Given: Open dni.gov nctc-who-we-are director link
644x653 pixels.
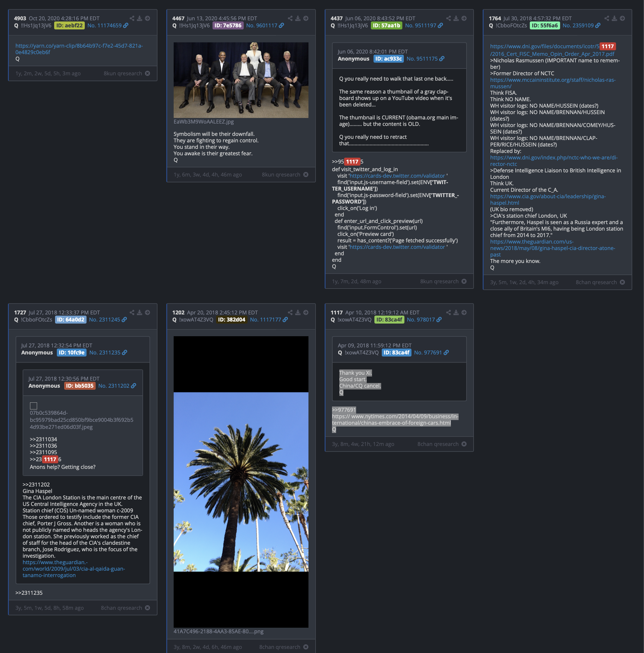Looking at the screenshot, I should (554, 161).
